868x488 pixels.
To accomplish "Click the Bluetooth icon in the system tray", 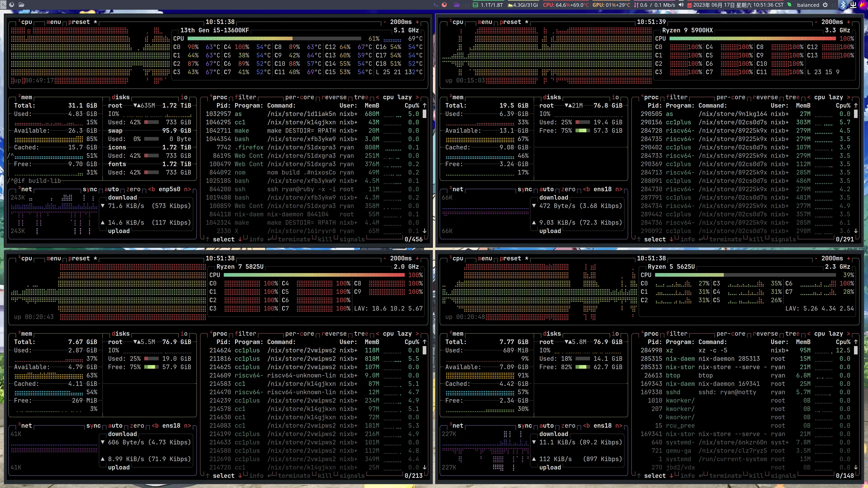I will [x=843, y=5].
